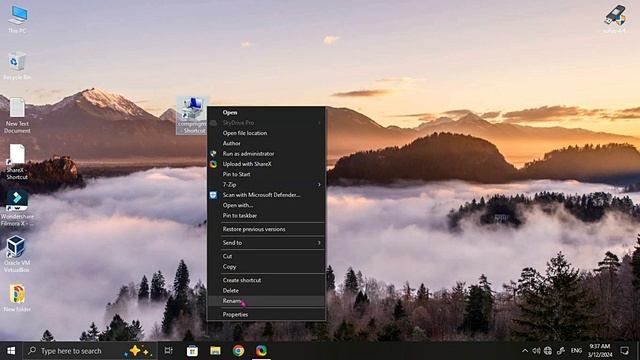Choose Open in the context menu
This screenshot has height=360, width=640.
[x=267, y=112]
